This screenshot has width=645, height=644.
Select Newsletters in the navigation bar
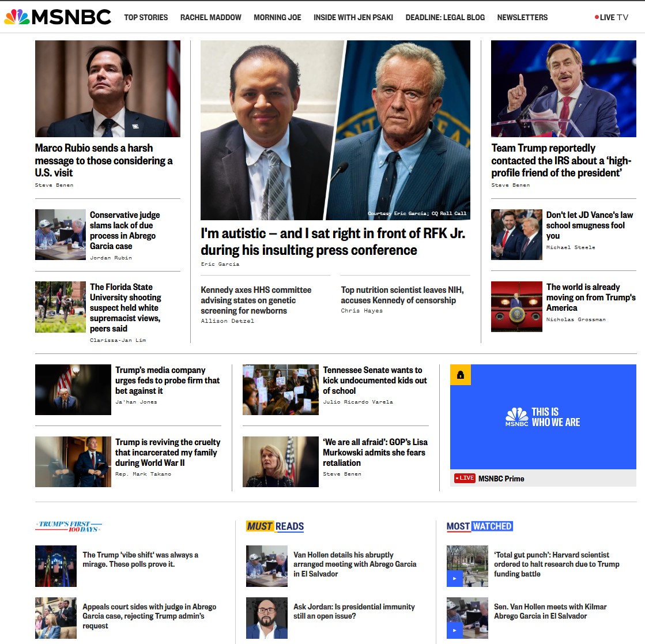[x=522, y=17]
